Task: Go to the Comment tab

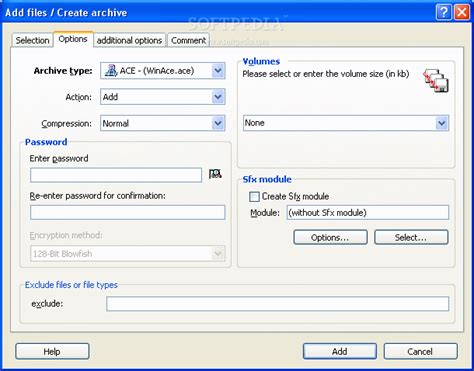Action: click(x=188, y=40)
